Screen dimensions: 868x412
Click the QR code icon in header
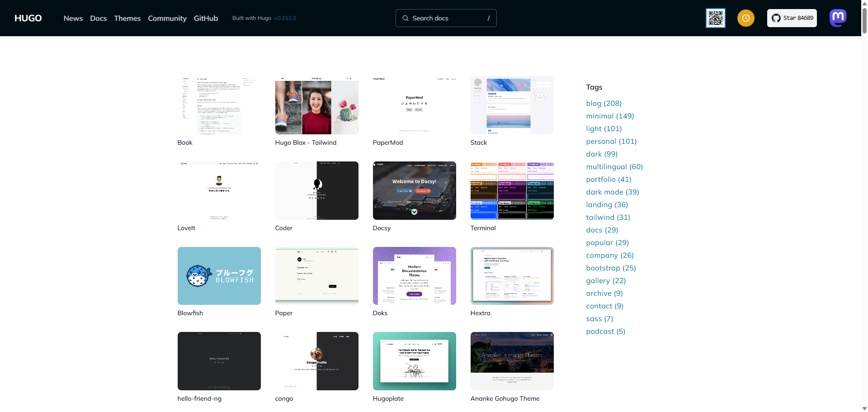[715, 18]
